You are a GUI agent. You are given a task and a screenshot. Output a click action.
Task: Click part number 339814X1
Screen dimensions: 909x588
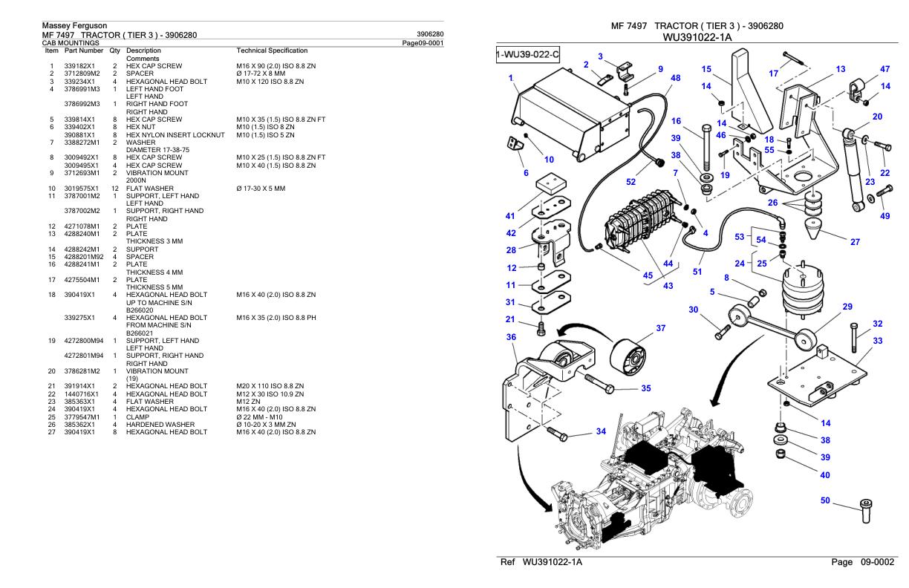tap(82, 120)
